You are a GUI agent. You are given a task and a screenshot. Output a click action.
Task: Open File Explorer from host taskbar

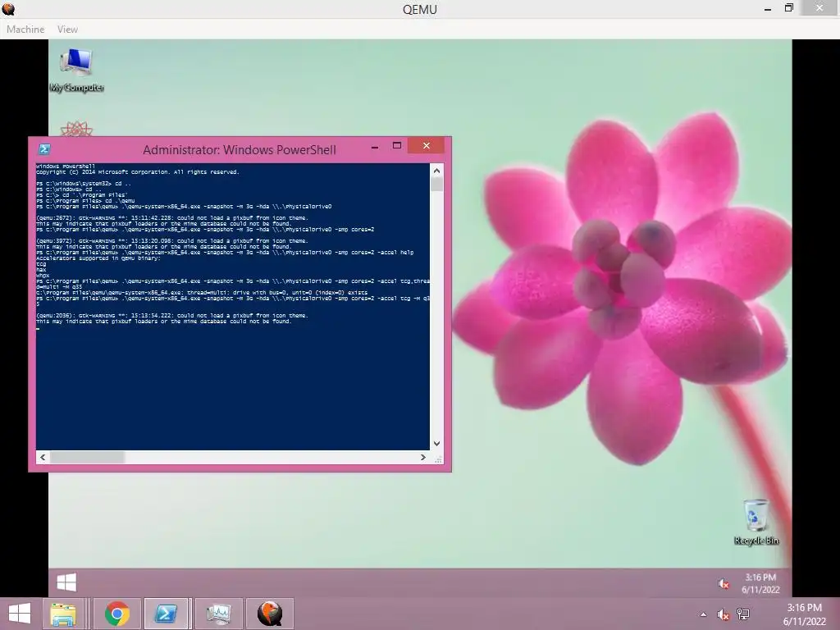tap(62, 614)
